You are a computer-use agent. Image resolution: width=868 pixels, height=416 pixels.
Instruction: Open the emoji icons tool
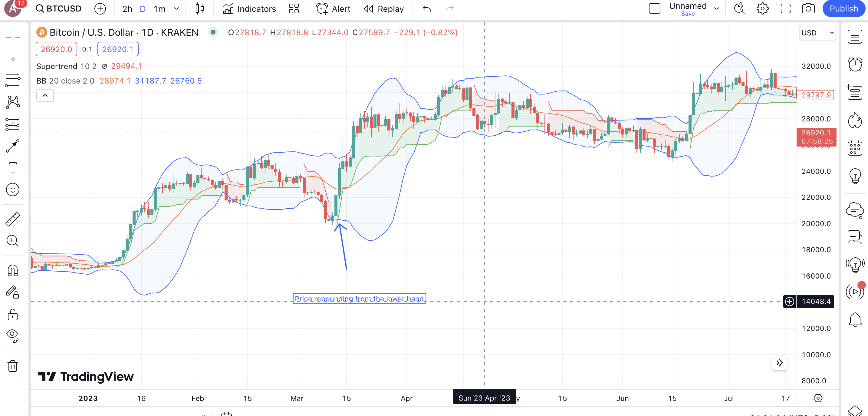(x=13, y=190)
